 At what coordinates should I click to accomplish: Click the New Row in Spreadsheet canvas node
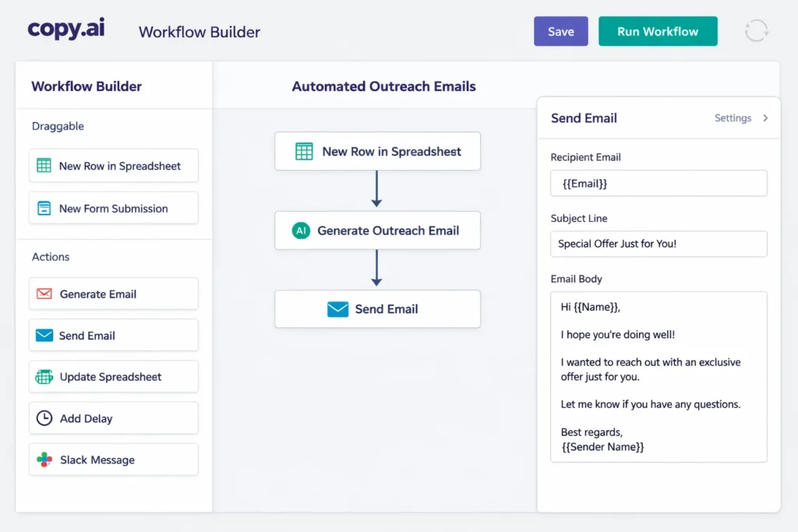377,151
